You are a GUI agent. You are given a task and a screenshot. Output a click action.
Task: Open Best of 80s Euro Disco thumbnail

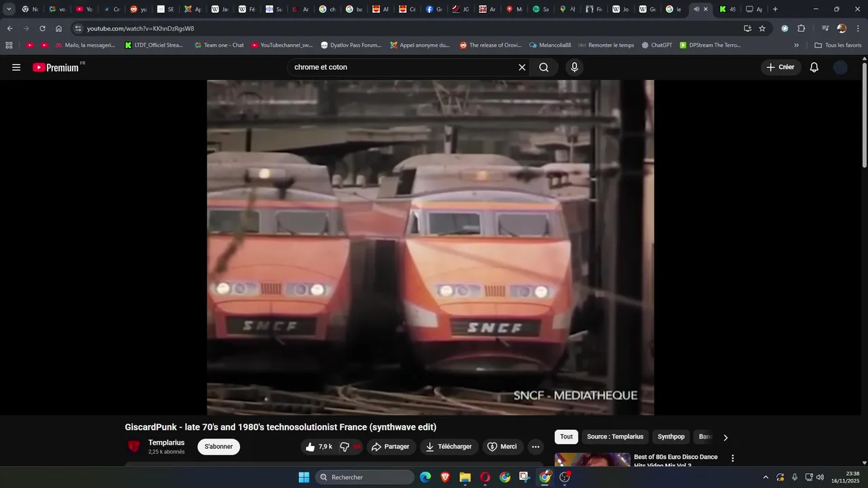tap(593, 460)
